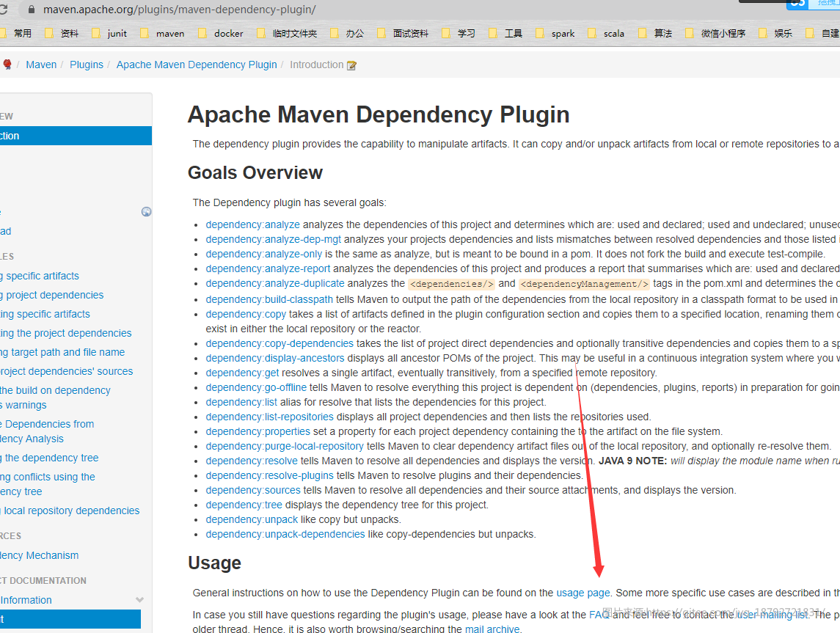
Task: Open the 'local repository dependencies' sidebar link
Action: (70, 511)
